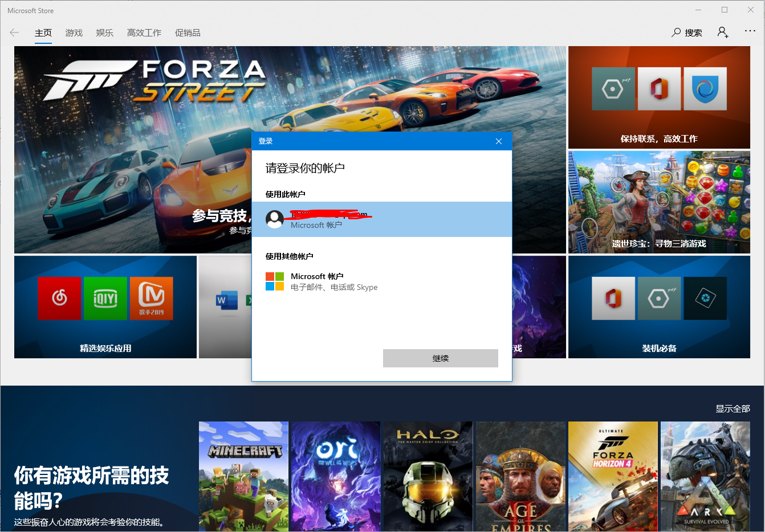
Task: Click the 继续 button
Action: 441,358
